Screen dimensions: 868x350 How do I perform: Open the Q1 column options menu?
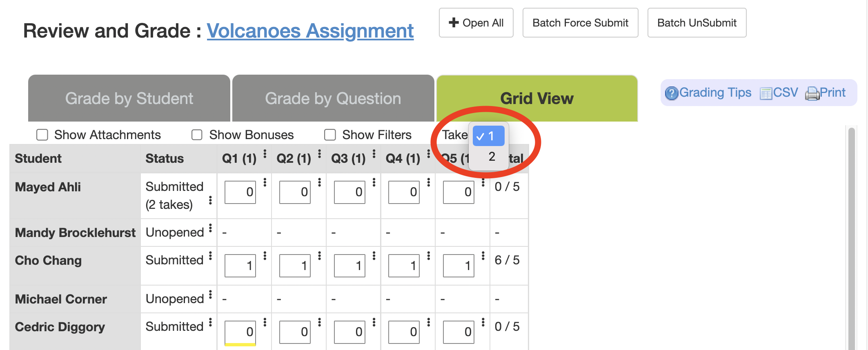pyautogui.click(x=265, y=154)
